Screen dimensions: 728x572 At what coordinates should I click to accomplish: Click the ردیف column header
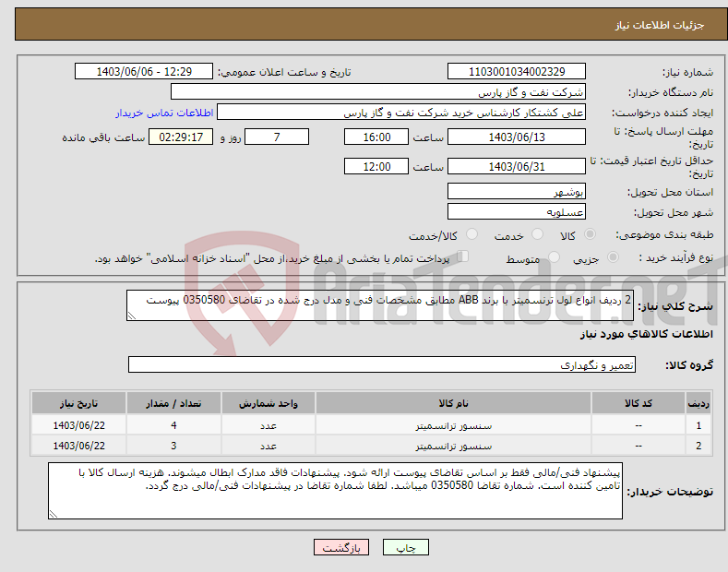click(x=698, y=403)
